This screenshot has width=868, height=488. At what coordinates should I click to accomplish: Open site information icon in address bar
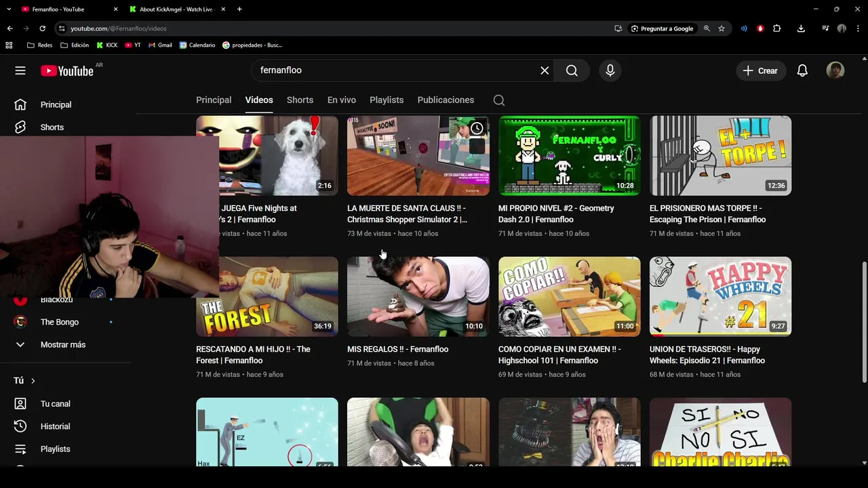coord(62,28)
